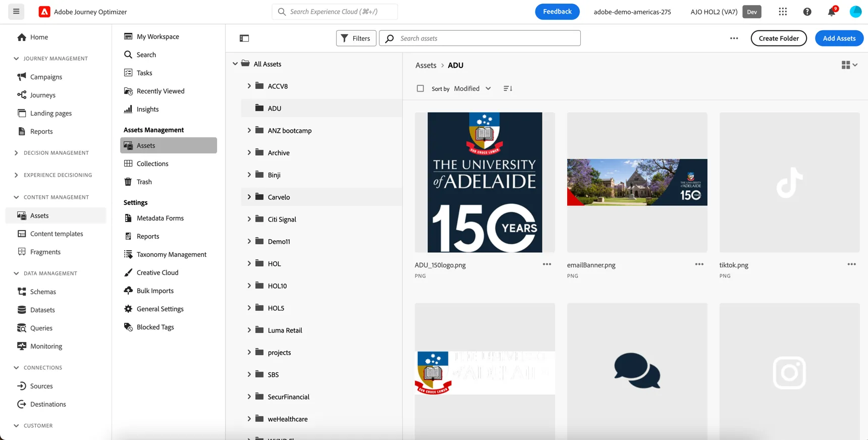Open more actions for emailBanner.png
This screenshot has width=868, height=440.
tap(699, 264)
